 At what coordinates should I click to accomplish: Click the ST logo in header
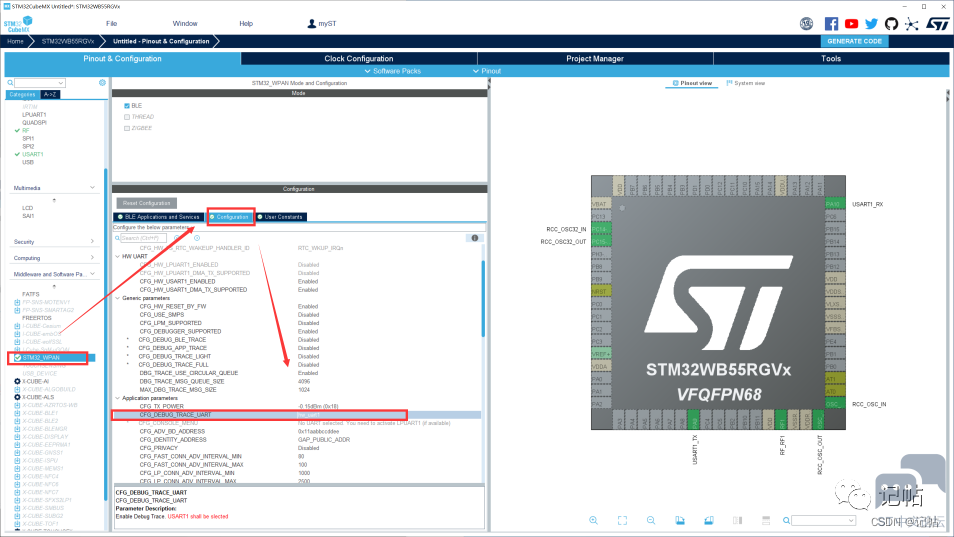938,24
